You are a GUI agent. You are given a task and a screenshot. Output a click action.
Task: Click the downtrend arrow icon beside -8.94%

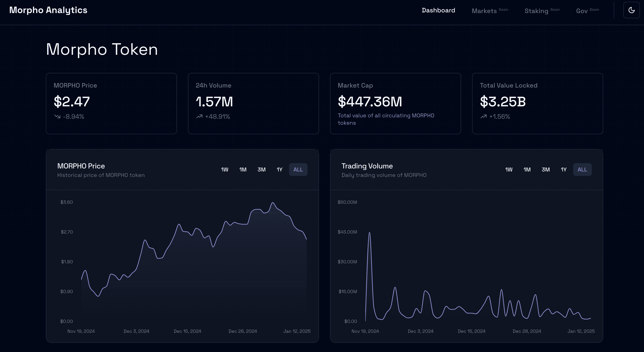coord(57,116)
